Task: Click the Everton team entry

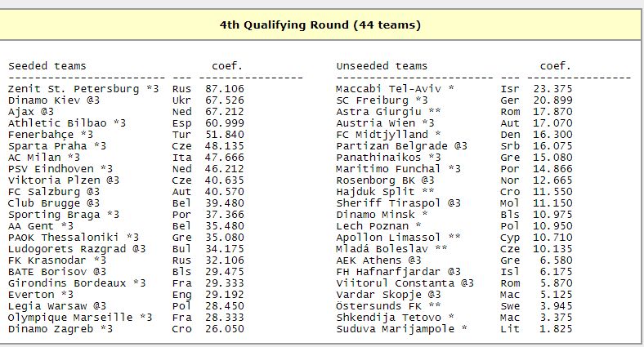Action: pos(41,295)
